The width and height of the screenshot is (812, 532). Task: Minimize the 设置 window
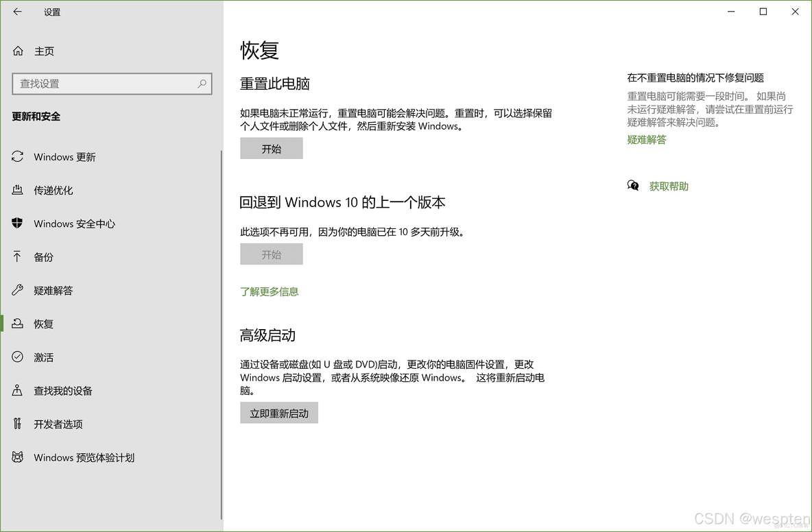731,12
